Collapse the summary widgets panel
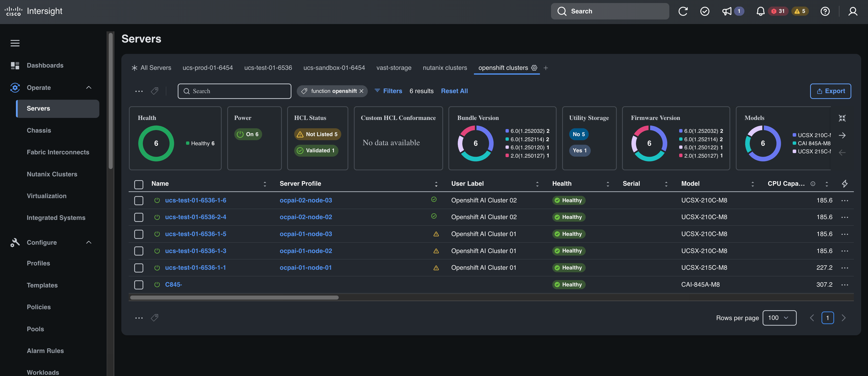 pyautogui.click(x=842, y=118)
